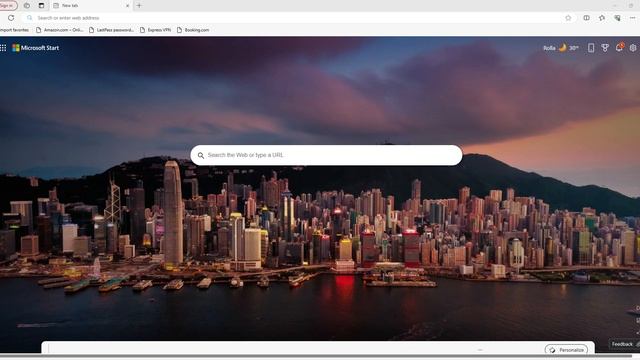Image resolution: width=640 pixels, height=360 pixels.
Task: Open the app launcher grid icon
Action: point(3,48)
